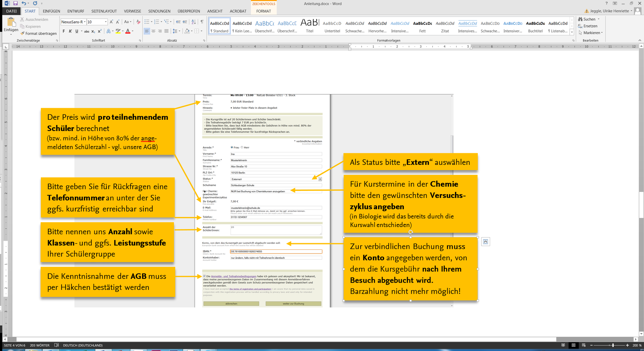Open spelling proofing icon in status bar
This screenshot has width=644, height=351.
coord(56,345)
